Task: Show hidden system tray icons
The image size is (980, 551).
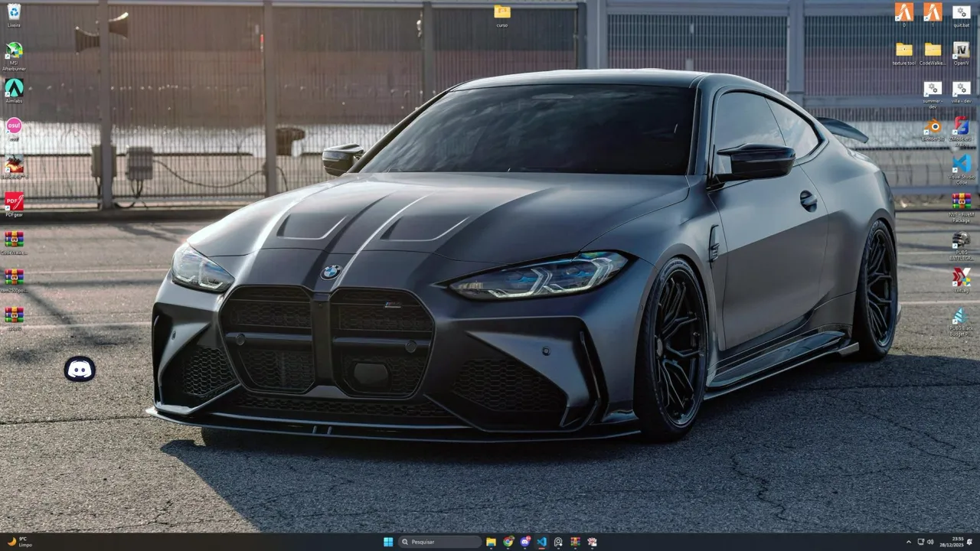Action: (x=909, y=542)
